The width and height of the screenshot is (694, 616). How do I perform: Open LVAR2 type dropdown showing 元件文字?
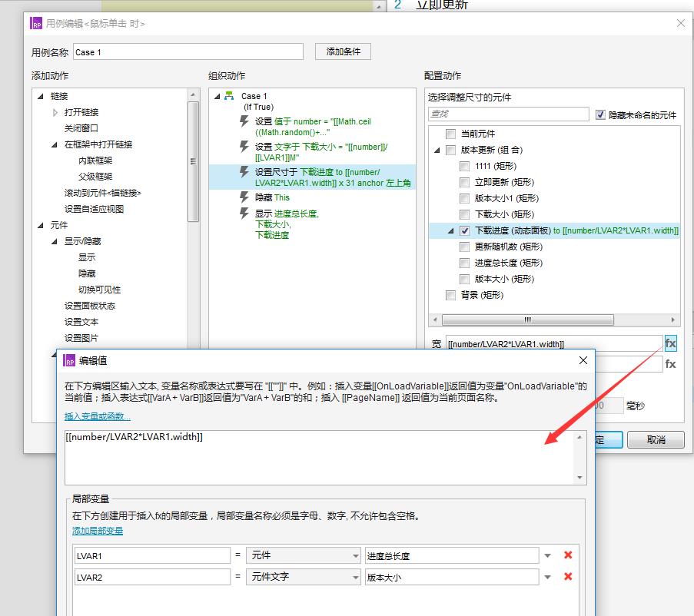[304, 577]
